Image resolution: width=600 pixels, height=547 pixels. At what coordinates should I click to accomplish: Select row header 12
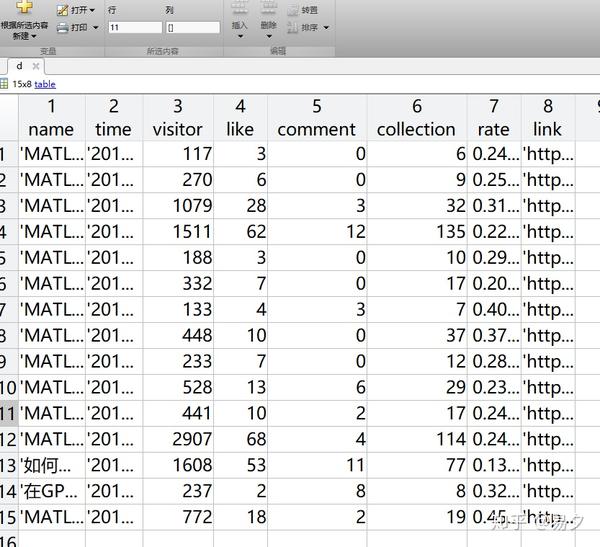[x=9, y=439]
